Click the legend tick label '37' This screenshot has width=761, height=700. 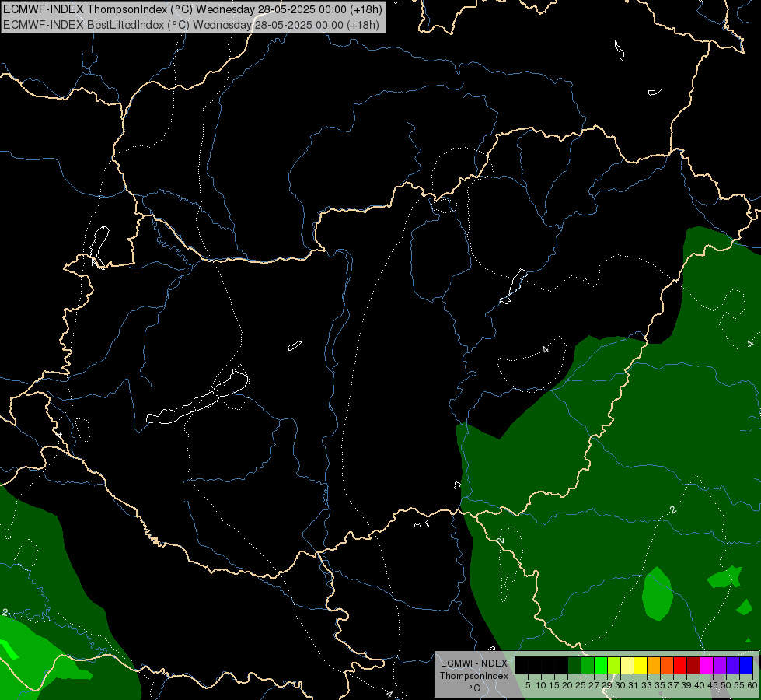(673, 685)
